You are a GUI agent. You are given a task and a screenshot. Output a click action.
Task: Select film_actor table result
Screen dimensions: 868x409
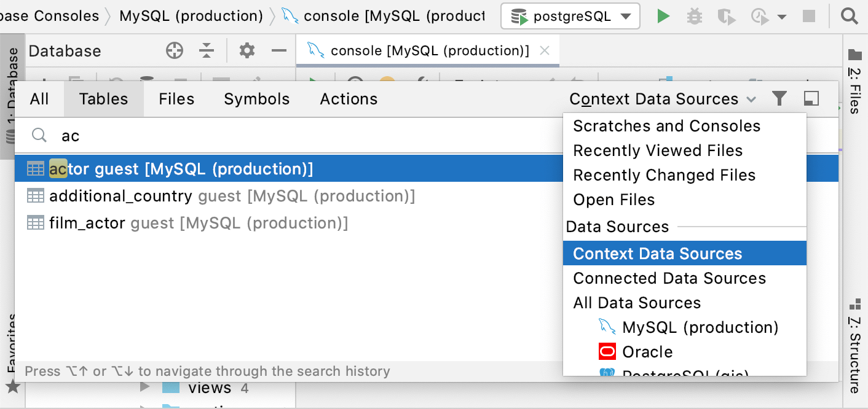[x=289, y=223]
